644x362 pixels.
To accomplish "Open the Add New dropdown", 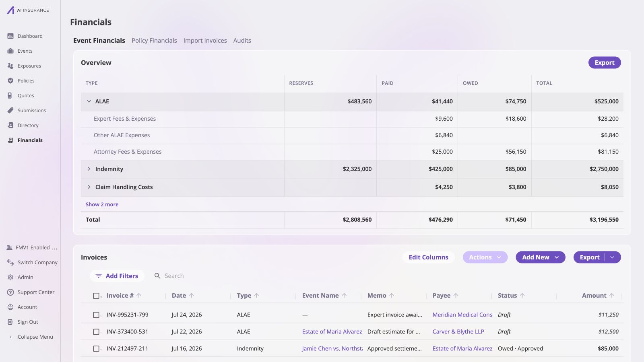I will point(541,257).
